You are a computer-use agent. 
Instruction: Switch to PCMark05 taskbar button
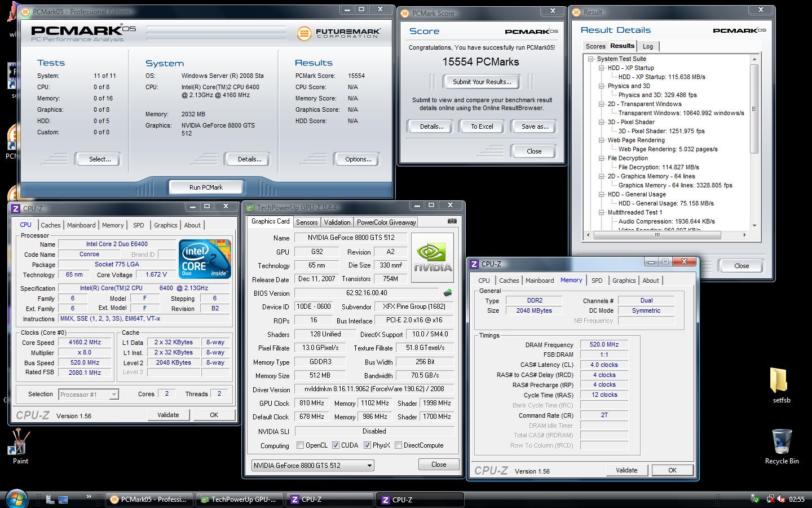click(149, 500)
